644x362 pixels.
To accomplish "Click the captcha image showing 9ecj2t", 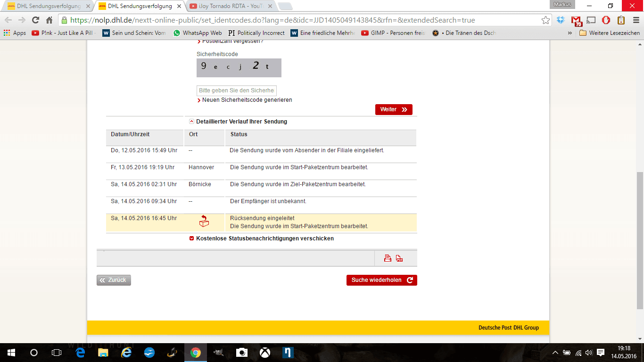I will tap(239, 68).
